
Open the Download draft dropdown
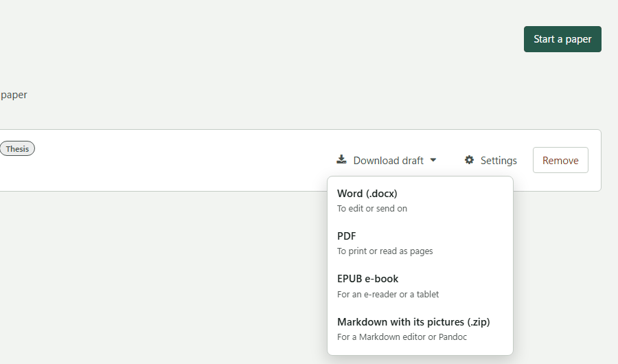[x=386, y=160]
